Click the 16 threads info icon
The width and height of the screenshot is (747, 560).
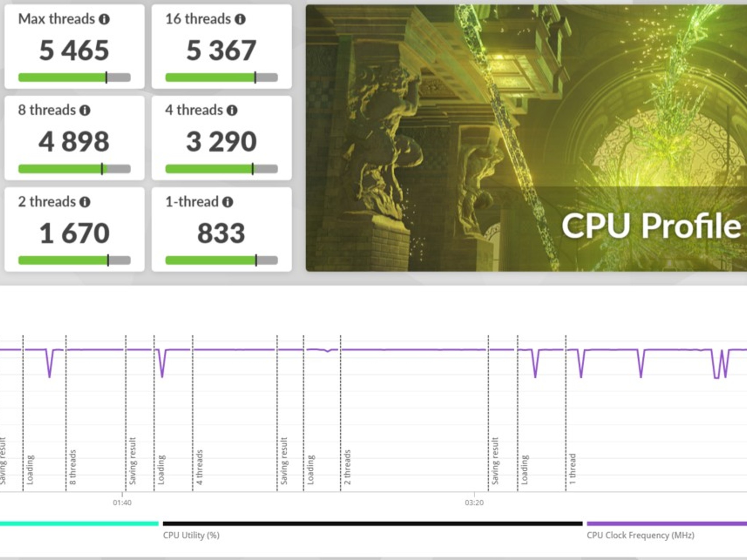coord(240,19)
